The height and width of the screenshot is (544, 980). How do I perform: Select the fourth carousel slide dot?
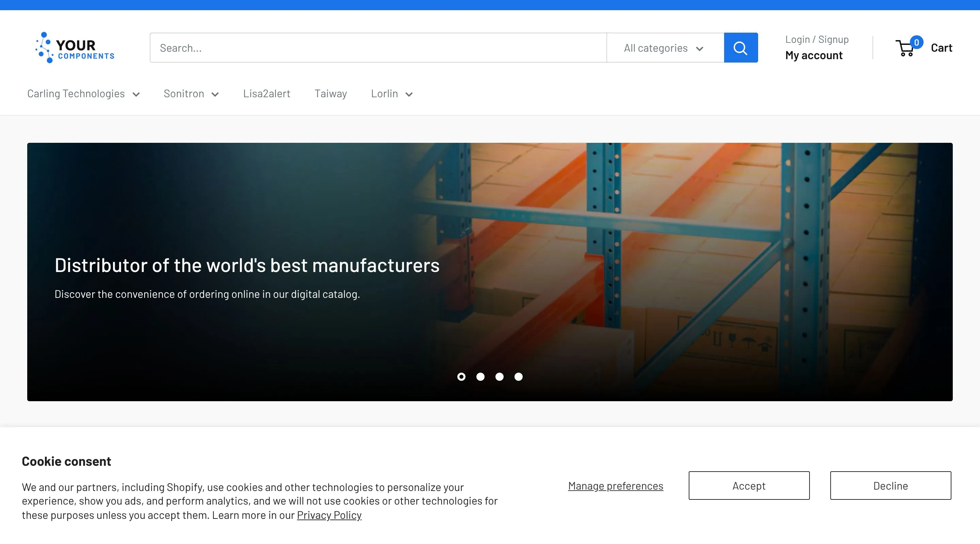pos(518,377)
